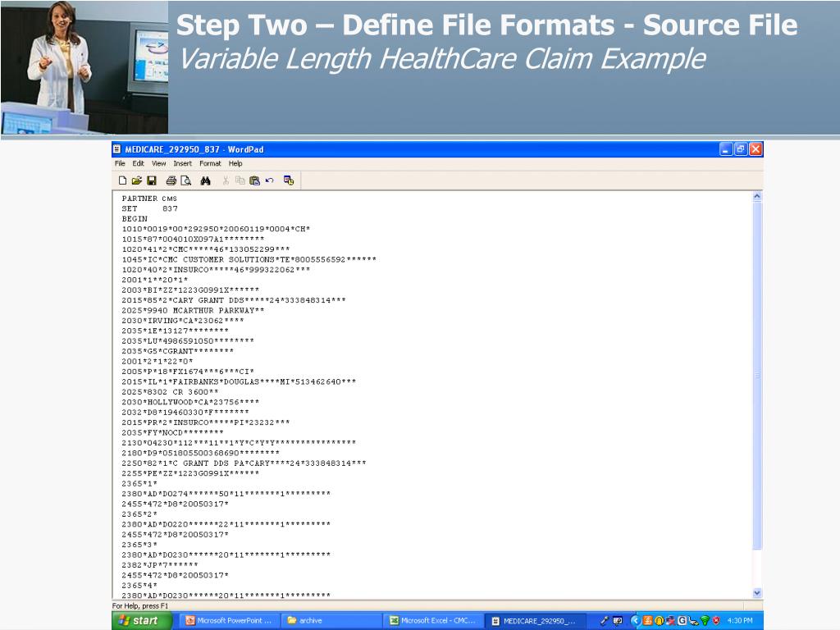Screen dimensions: 840x630
Task: Click the Copy toolbar icon
Action: 240,180
